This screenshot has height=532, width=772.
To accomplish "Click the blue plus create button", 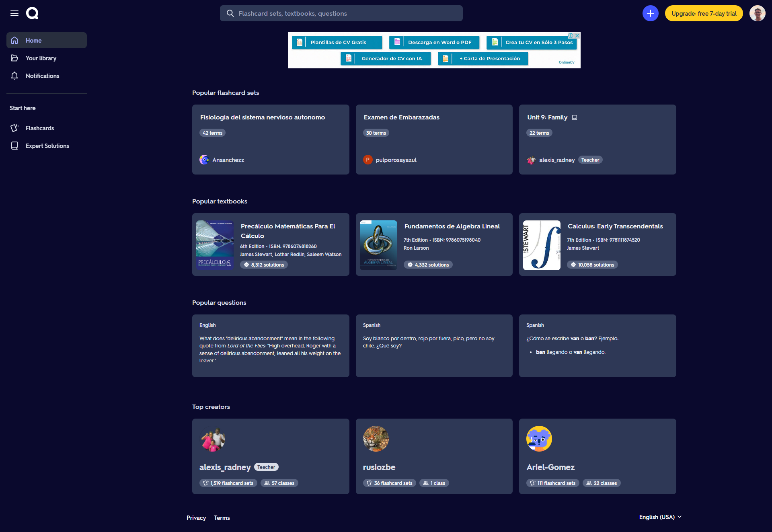I will [x=650, y=13].
